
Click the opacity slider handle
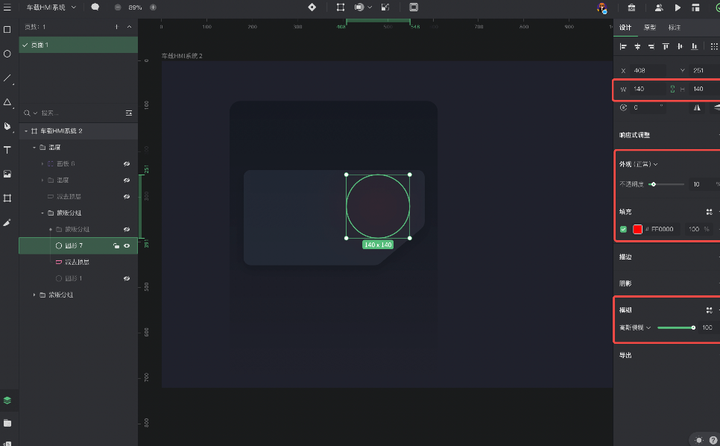pyautogui.click(x=653, y=184)
